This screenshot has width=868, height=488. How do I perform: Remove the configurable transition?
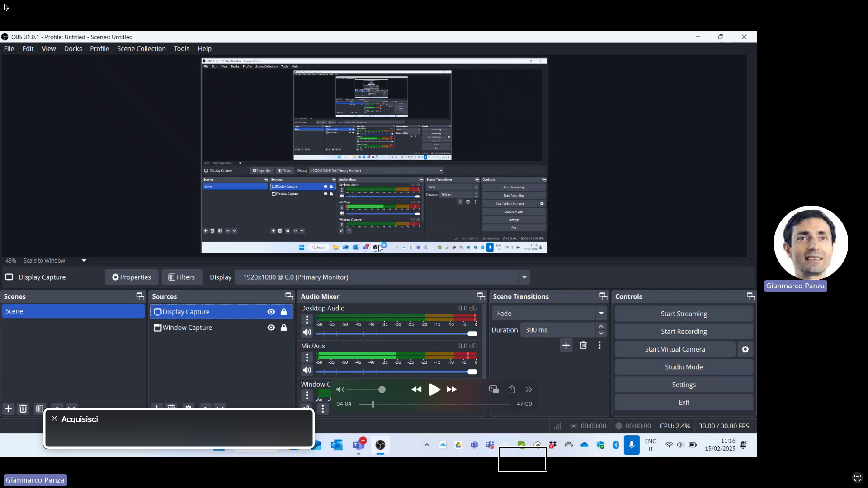(x=583, y=346)
